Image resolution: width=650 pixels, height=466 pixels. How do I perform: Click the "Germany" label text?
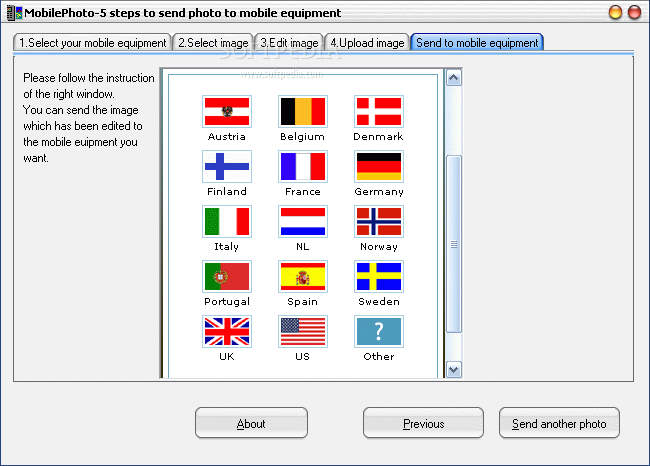point(379,192)
